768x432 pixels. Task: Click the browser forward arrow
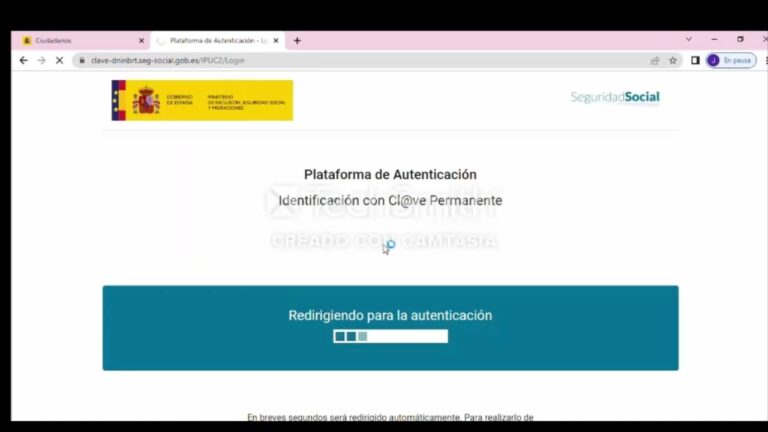[x=42, y=60]
